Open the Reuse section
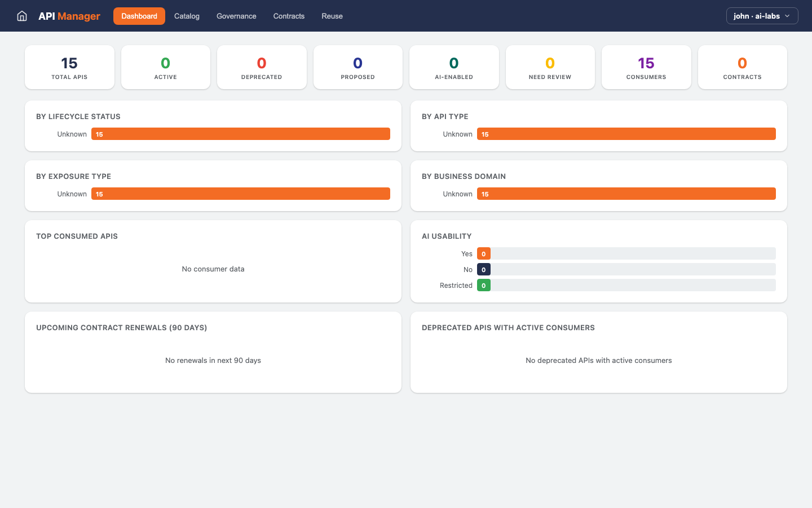Screen dimensions: 812x508 (332, 16)
